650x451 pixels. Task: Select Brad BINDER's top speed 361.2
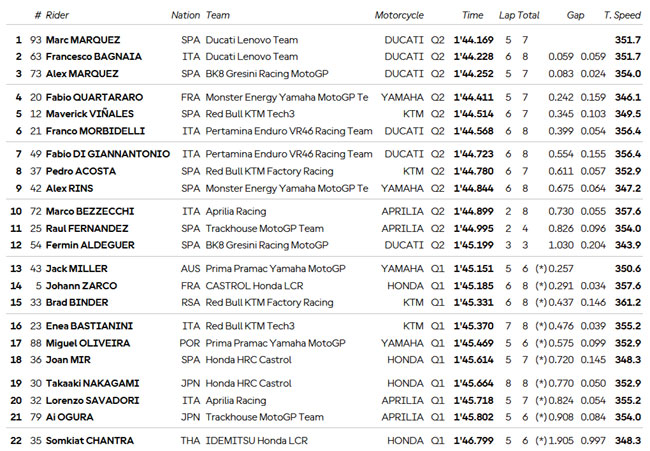tap(628, 303)
